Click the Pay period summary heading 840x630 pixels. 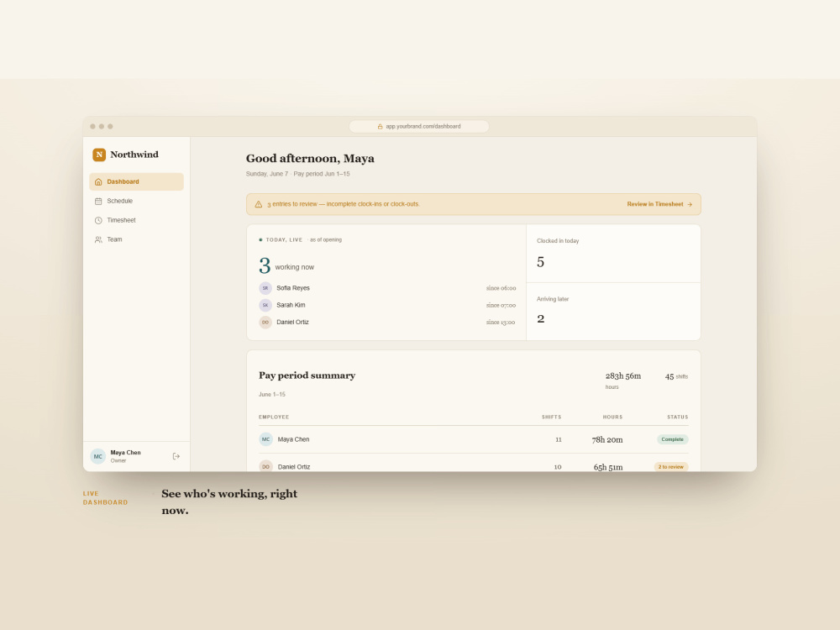point(307,375)
